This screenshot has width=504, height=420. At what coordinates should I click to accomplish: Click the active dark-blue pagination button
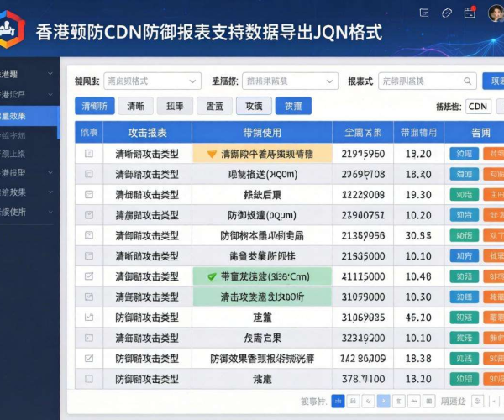tap(338, 401)
